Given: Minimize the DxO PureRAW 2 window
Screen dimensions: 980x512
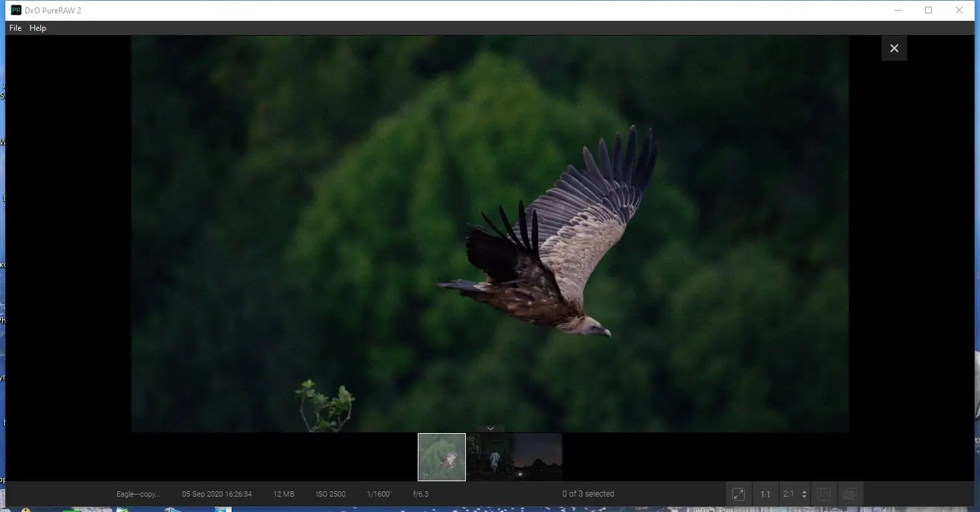Looking at the screenshot, I should (898, 10).
